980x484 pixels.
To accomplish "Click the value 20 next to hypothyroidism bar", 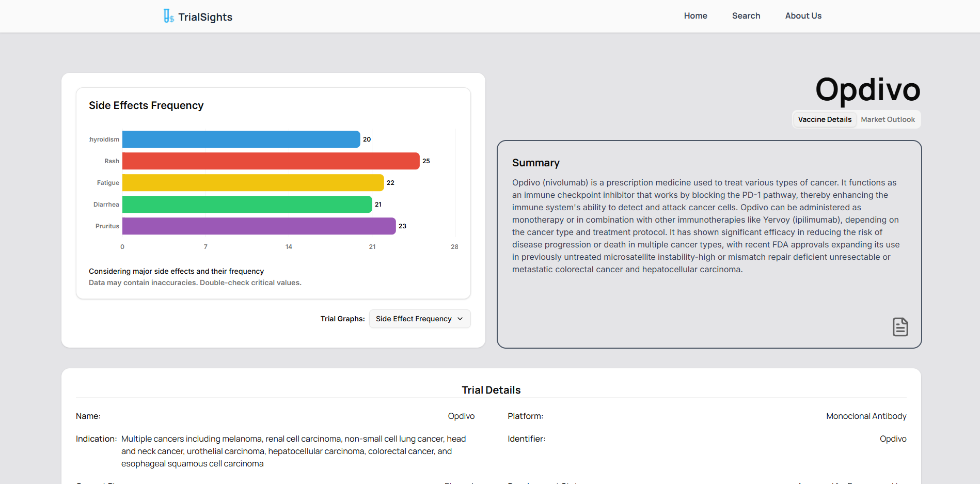I will point(367,139).
